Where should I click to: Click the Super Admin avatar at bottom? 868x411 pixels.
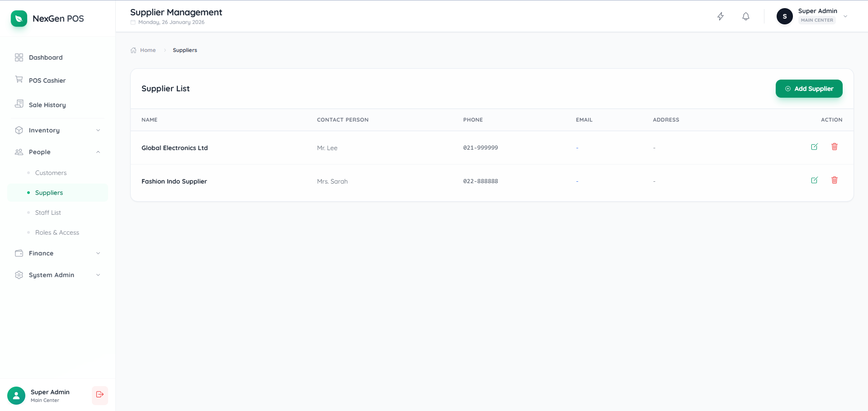17,395
